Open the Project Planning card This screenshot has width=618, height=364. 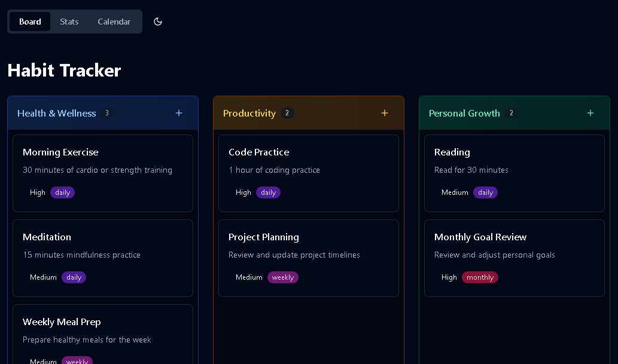tap(309, 258)
